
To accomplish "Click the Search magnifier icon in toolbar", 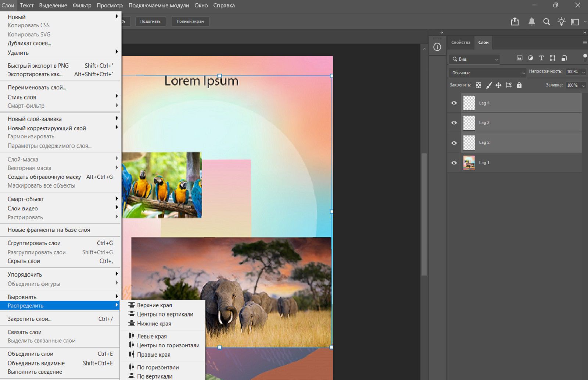I will click(x=546, y=22).
